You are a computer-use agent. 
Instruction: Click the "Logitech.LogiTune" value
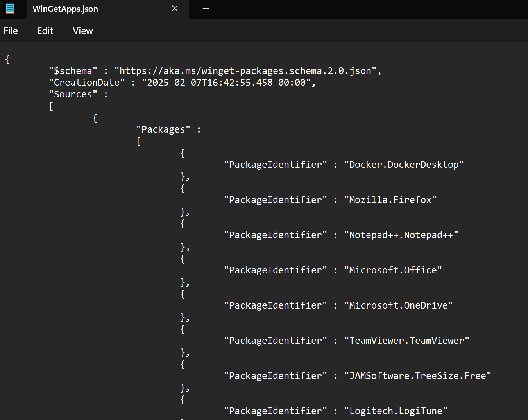(396, 411)
